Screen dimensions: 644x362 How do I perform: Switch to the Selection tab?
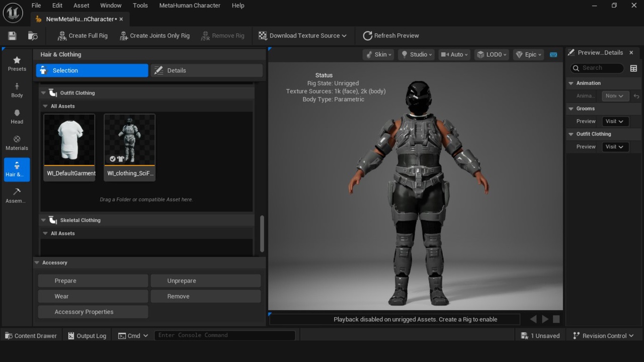click(92, 70)
